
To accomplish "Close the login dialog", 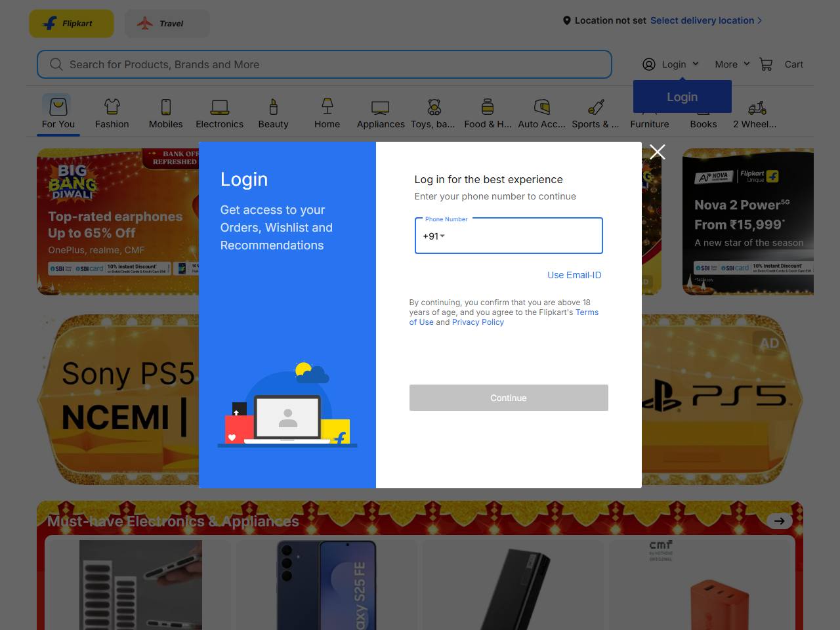I will tap(658, 152).
